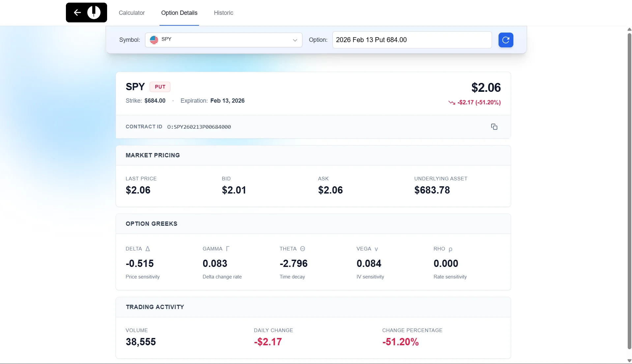632x364 pixels.
Task: Click the Theta value -2.796
Action: tap(294, 264)
